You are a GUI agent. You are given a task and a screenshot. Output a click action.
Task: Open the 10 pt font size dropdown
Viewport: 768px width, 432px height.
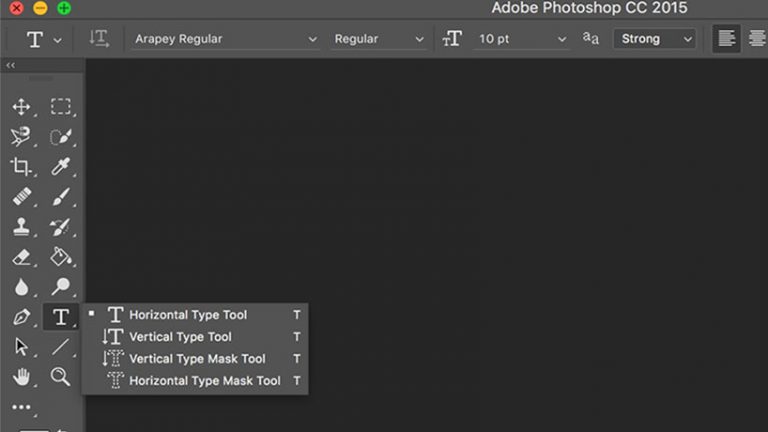[521, 39]
